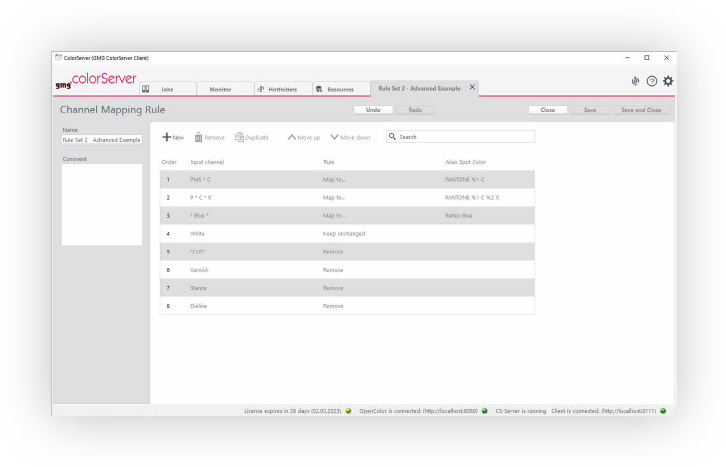Click the Remove trash can icon

[x=198, y=137]
